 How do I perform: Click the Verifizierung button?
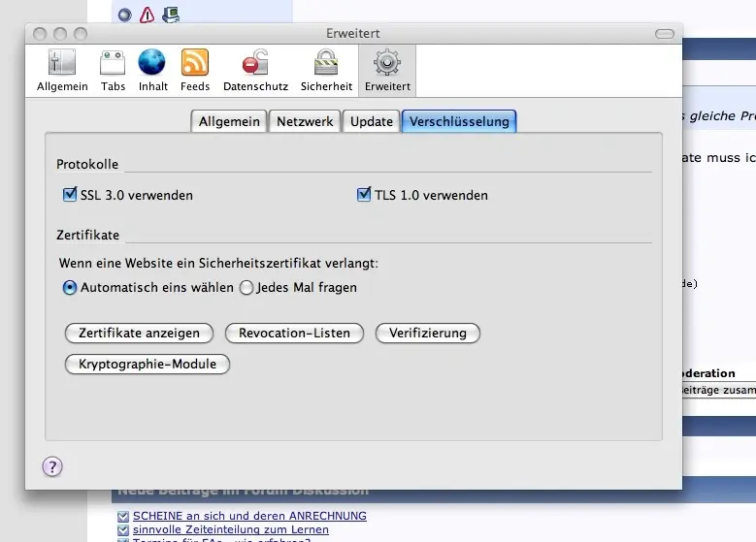pyautogui.click(x=428, y=333)
